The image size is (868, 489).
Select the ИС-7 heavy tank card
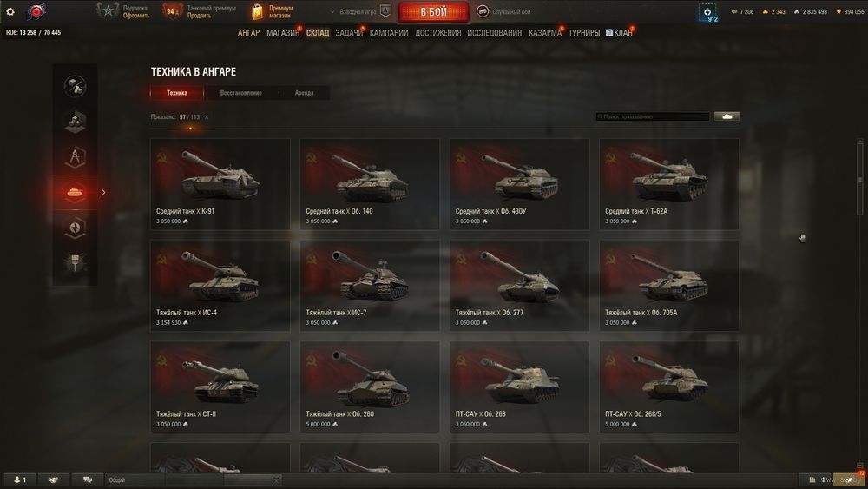tap(370, 285)
